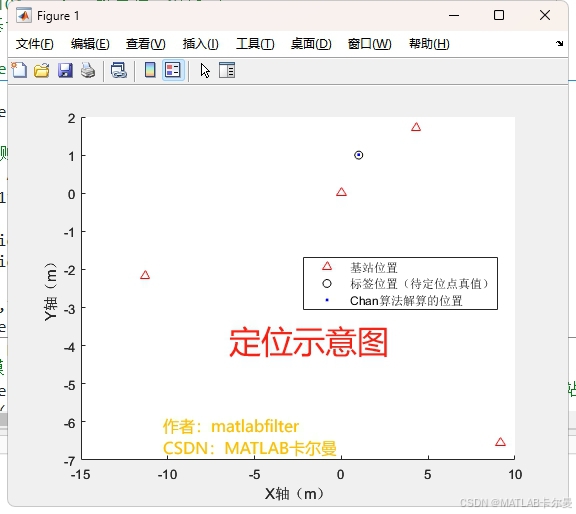Click the MATLAB logo in the title bar

click(24, 15)
